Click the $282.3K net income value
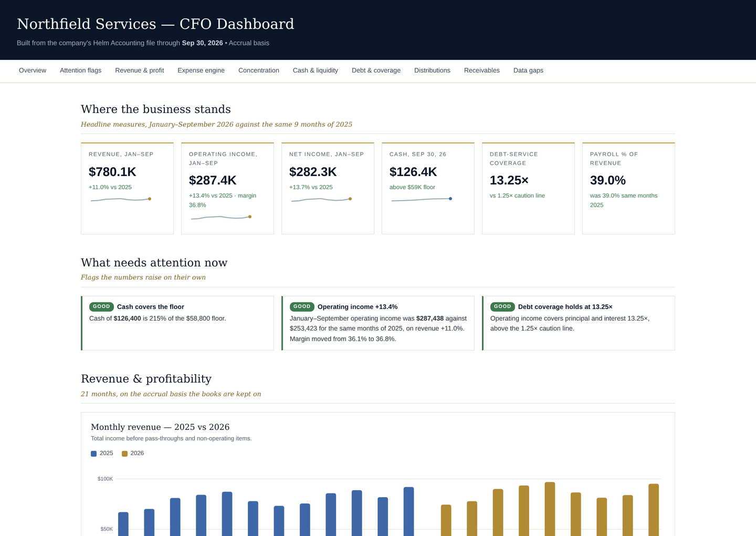The image size is (756, 536). click(313, 172)
